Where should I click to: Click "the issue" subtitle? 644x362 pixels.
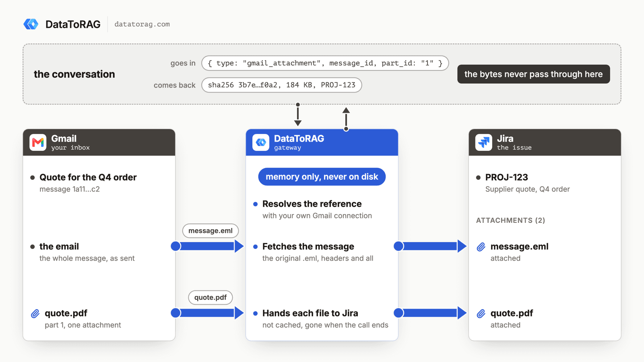point(514,148)
